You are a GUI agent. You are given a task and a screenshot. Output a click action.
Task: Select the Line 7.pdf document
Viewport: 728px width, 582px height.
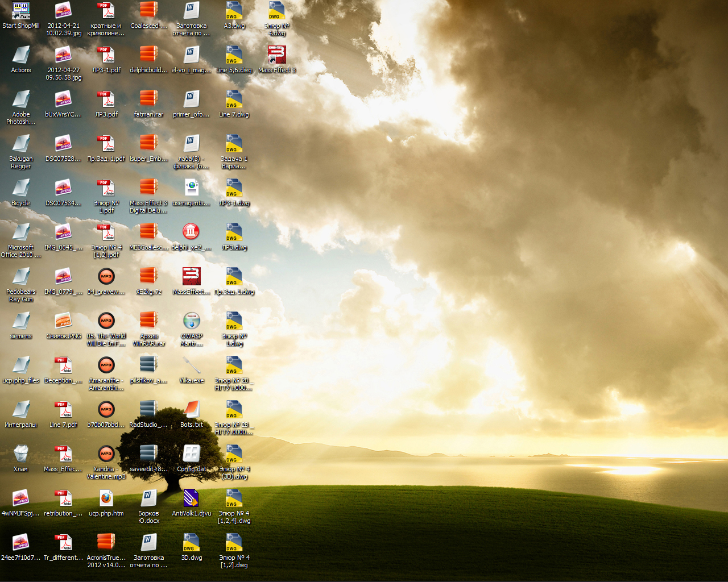tap(64, 414)
